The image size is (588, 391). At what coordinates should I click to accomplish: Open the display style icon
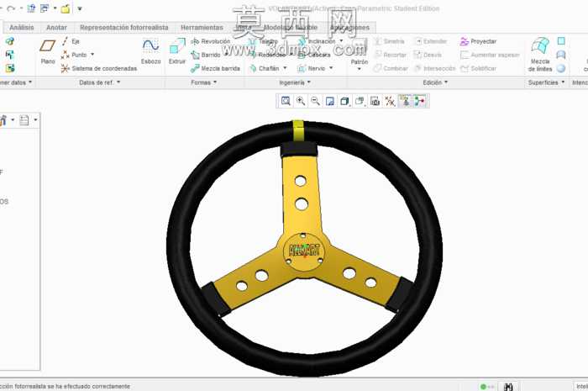pos(344,101)
